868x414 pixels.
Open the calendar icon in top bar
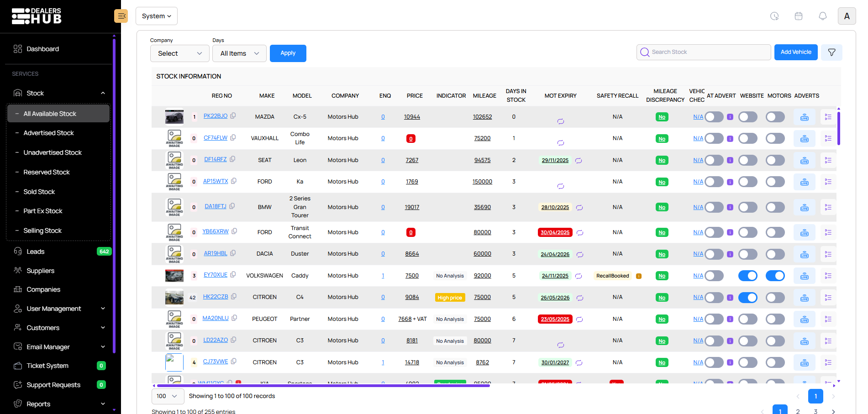[x=798, y=16]
